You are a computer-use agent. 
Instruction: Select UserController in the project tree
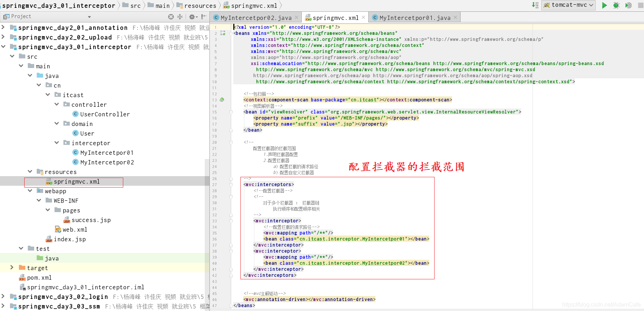105,114
